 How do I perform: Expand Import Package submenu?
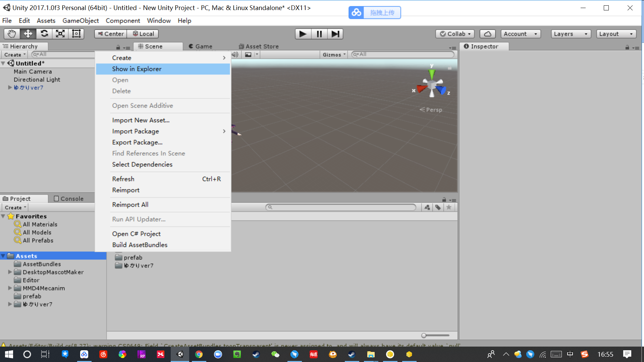[163, 131]
